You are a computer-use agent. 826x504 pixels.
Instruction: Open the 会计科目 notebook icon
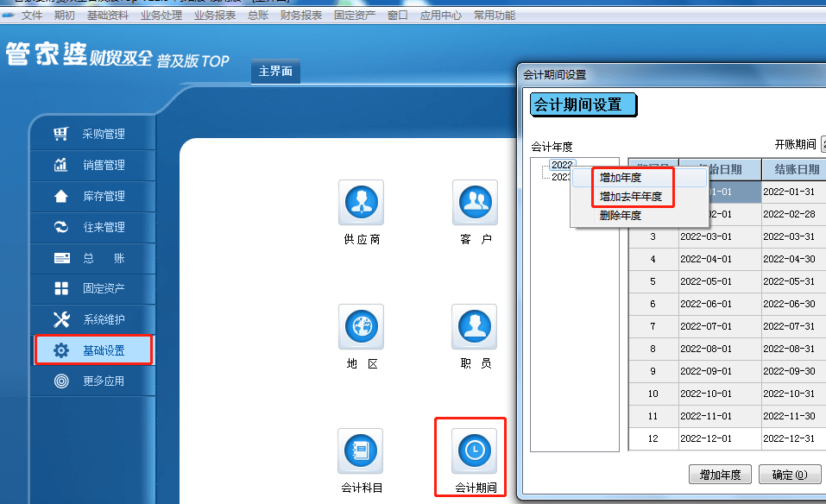[x=360, y=450]
